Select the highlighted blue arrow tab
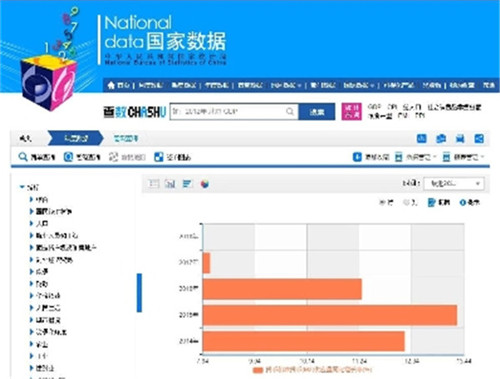Image resolution: width=500 pixels, height=379 pixels. (76, 138)
